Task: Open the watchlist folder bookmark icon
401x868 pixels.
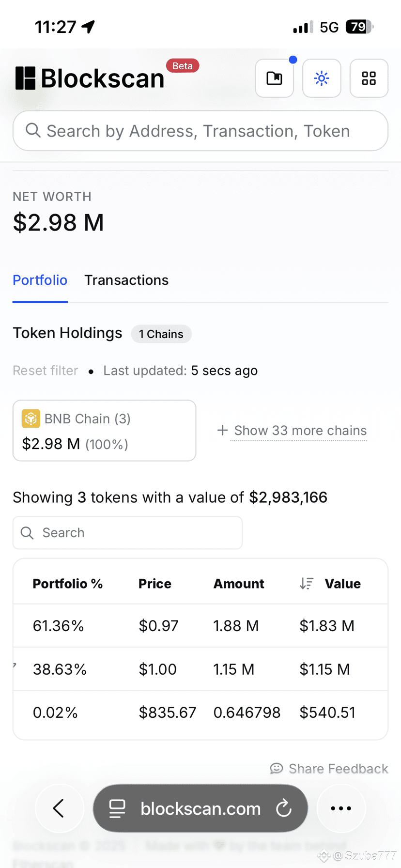Action: pos(274,78)
